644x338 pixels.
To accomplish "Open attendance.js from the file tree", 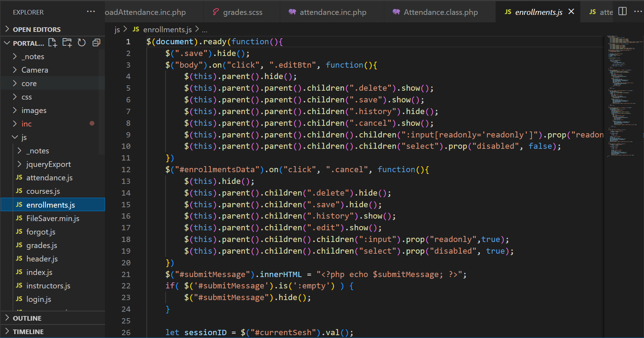I will click(x=53, y=178).
